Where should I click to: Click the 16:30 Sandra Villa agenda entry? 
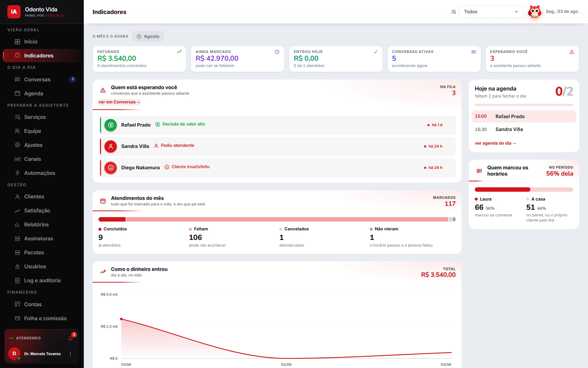tap(524, 130)
